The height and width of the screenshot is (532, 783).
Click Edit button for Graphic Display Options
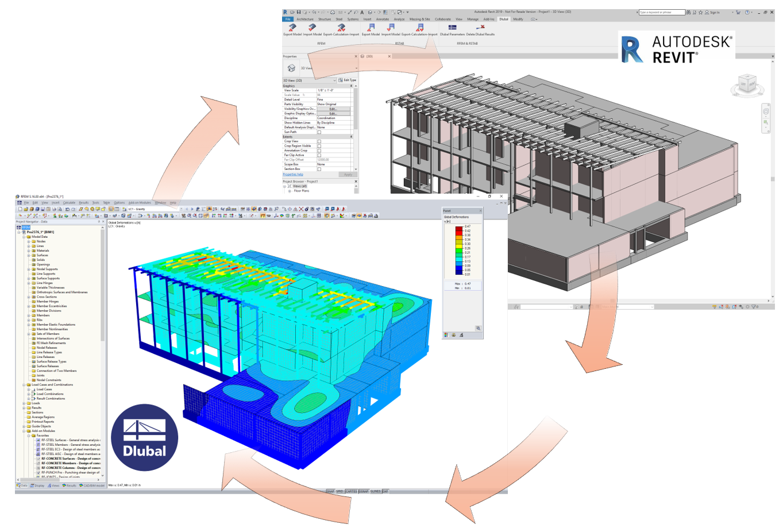click(333, 113)
